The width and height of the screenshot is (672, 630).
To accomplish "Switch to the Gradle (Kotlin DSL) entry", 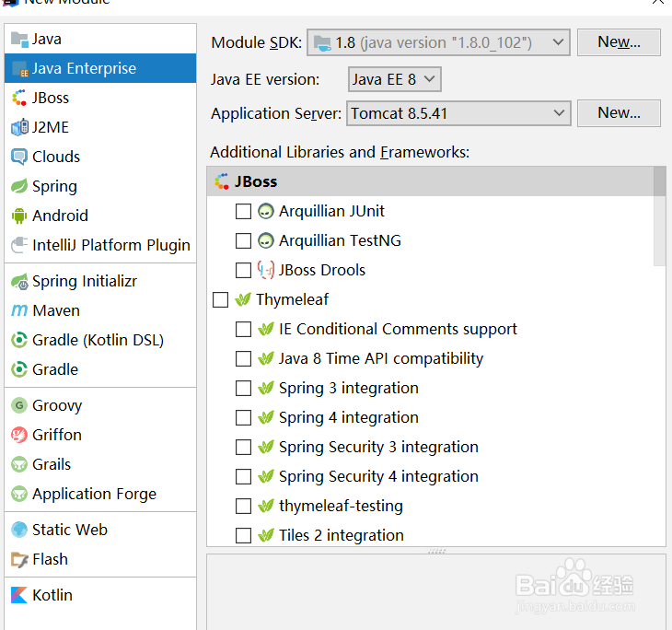I will pos(98,340).
